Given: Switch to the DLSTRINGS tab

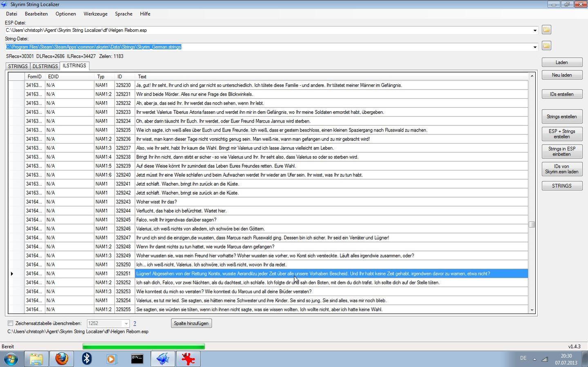Looking at the screenshot, I should click(45, 66).
